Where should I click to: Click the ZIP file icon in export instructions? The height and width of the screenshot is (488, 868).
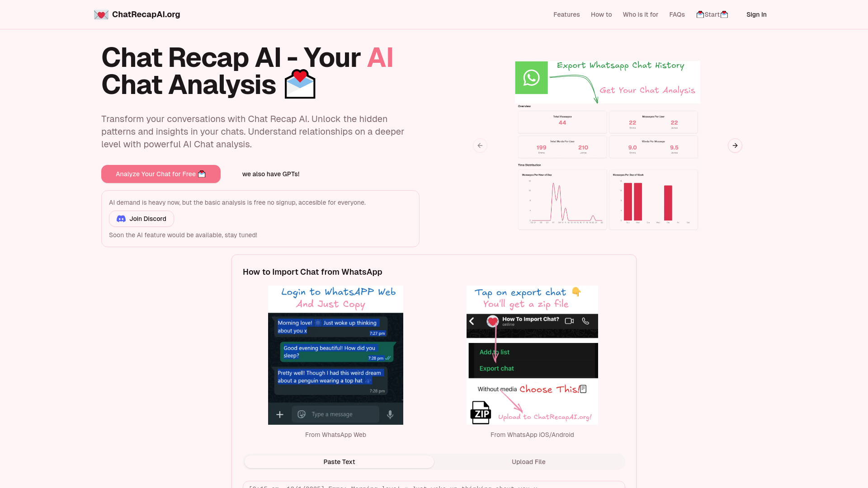(481, 413)
